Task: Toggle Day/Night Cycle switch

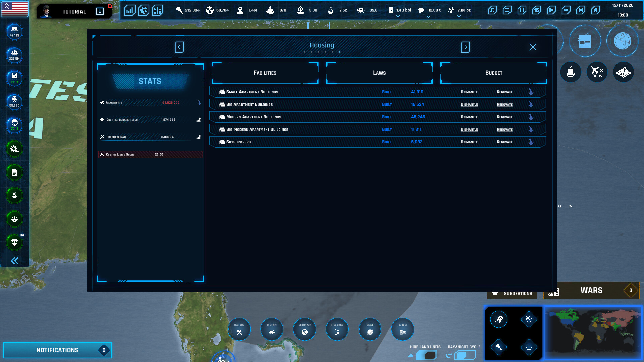Action: 465,355
